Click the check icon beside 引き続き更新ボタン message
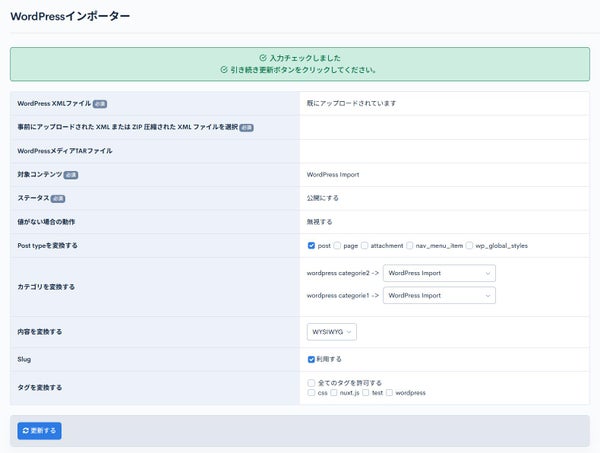 click(x=224, y=70)
